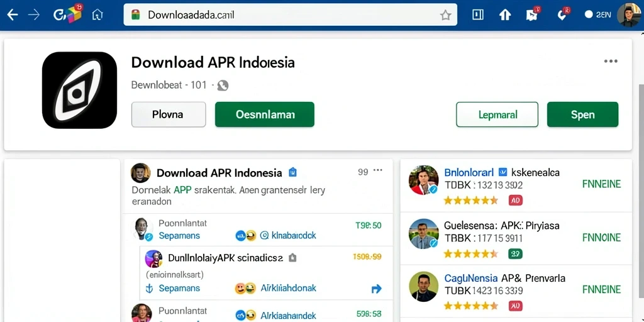The width and height of the screenshot is (644, 322).
Task: Click the blue badge after Download APR Indonesia
Action: click(x=292, y=172)
